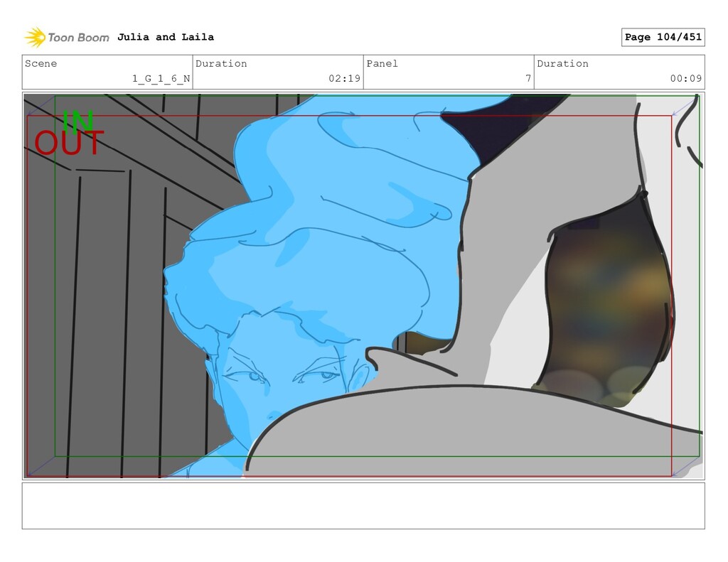Click the 'Page 104/451' box
The width and height of the screenshot is (728, 562).
[x=663, y=37]
